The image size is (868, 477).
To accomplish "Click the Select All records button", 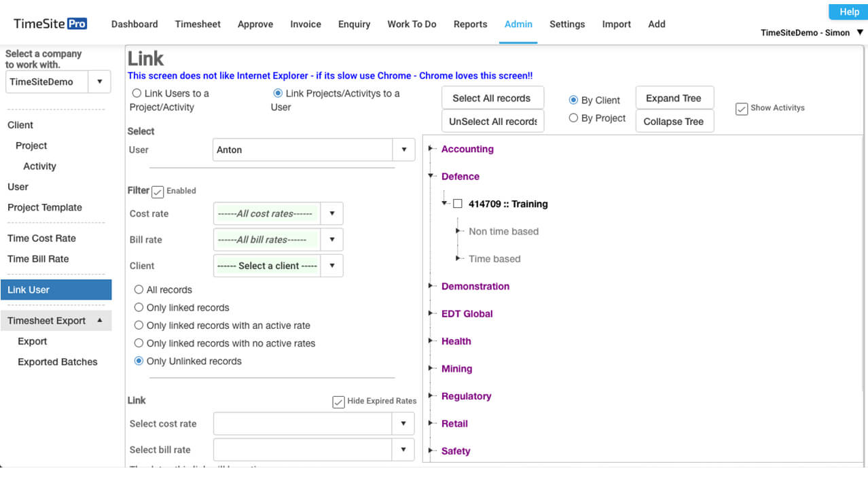I will [491, 98].
